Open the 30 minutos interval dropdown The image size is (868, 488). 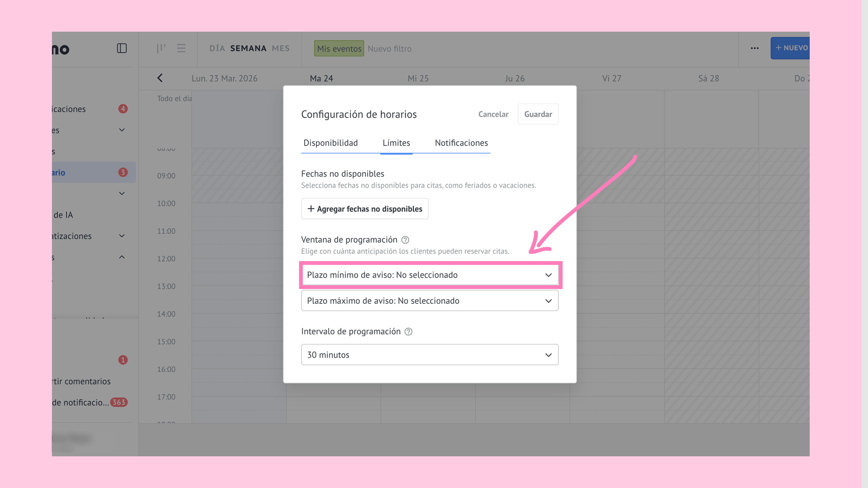[429, 355]
